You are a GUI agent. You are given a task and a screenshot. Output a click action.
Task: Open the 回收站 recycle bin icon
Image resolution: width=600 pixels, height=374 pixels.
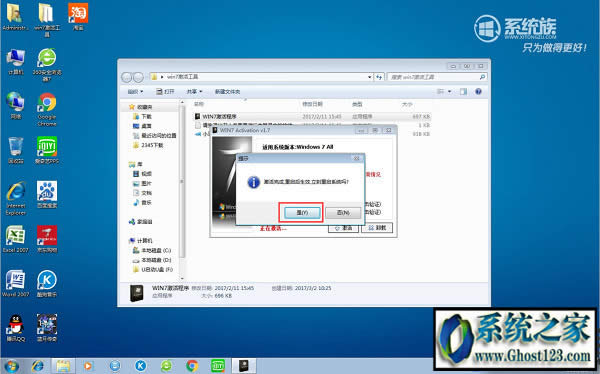coord(15,150)
